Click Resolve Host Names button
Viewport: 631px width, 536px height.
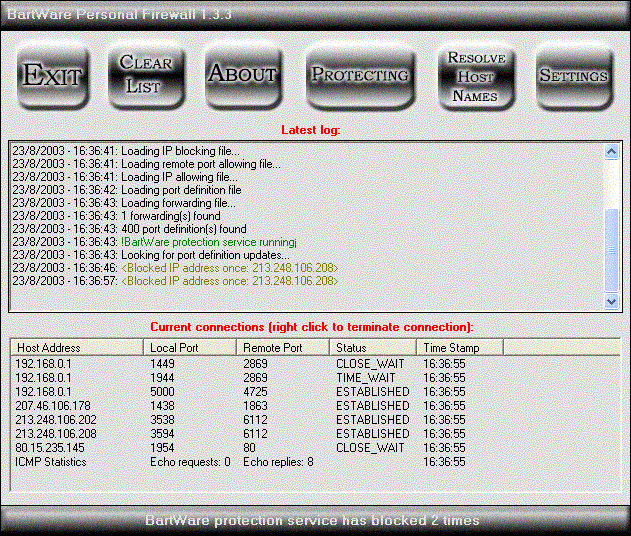(476, 76)
